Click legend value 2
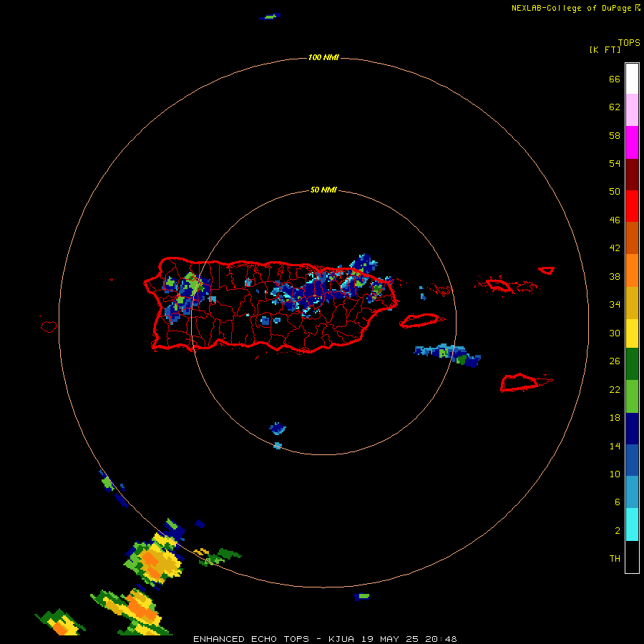Screen dimensions: 644x644 pos(617,531)
